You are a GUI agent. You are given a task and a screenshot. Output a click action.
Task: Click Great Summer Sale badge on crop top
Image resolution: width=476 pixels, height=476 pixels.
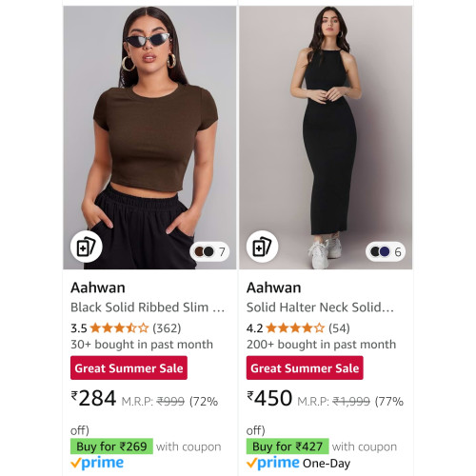[x=129, y=367]
